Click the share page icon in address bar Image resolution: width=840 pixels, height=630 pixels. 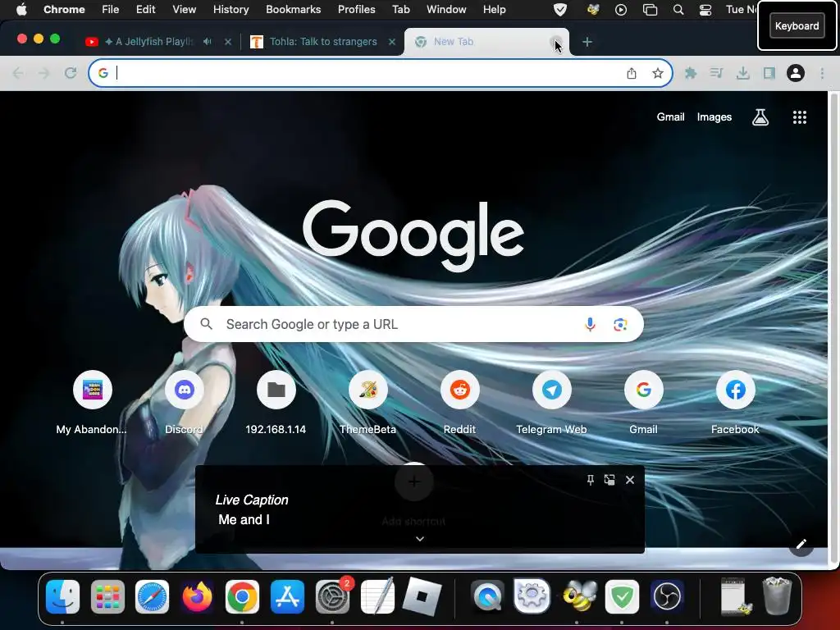coord(632,73)
